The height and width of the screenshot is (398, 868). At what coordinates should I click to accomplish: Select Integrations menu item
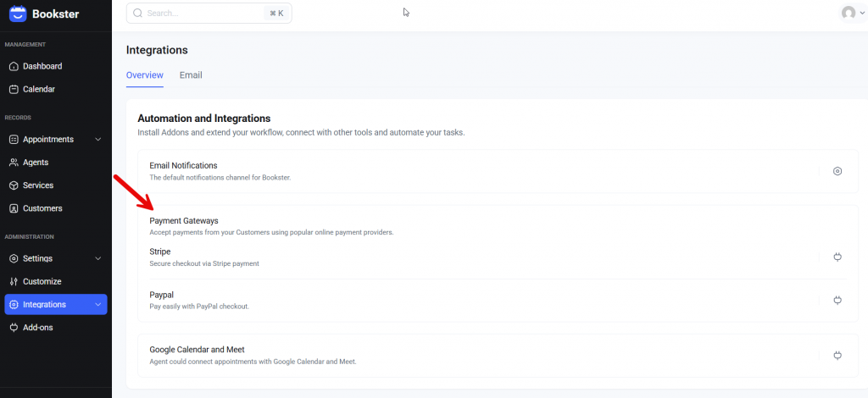tap(55, 305)
